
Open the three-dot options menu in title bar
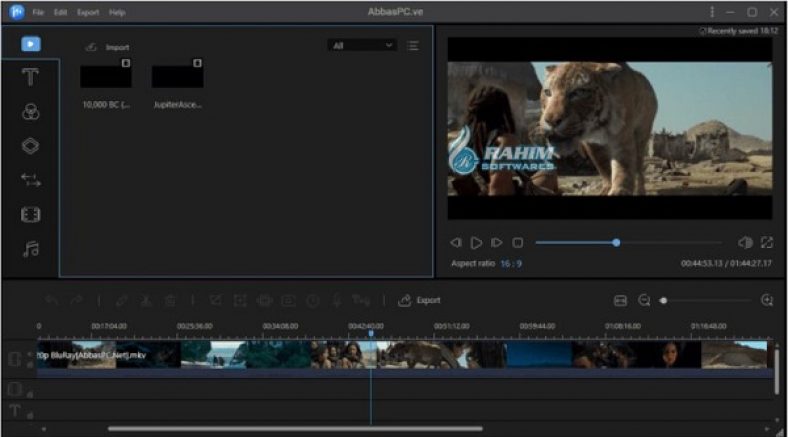711,12
